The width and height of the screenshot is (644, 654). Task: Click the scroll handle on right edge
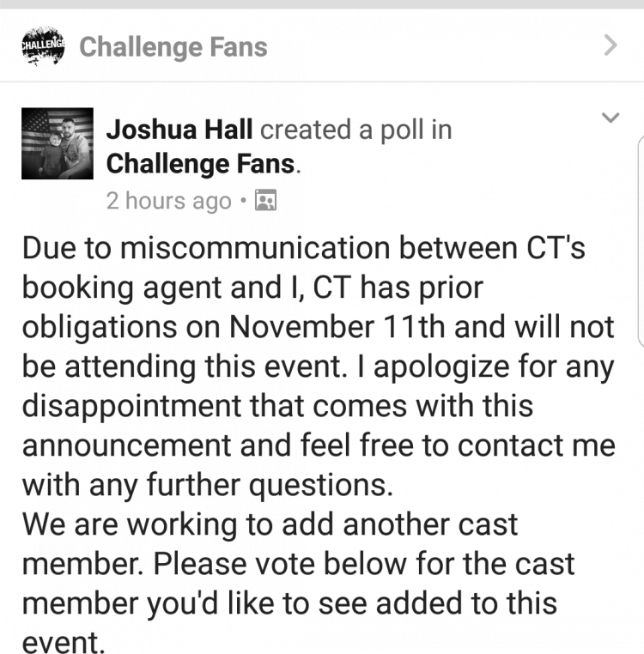(x=641, y=241)
